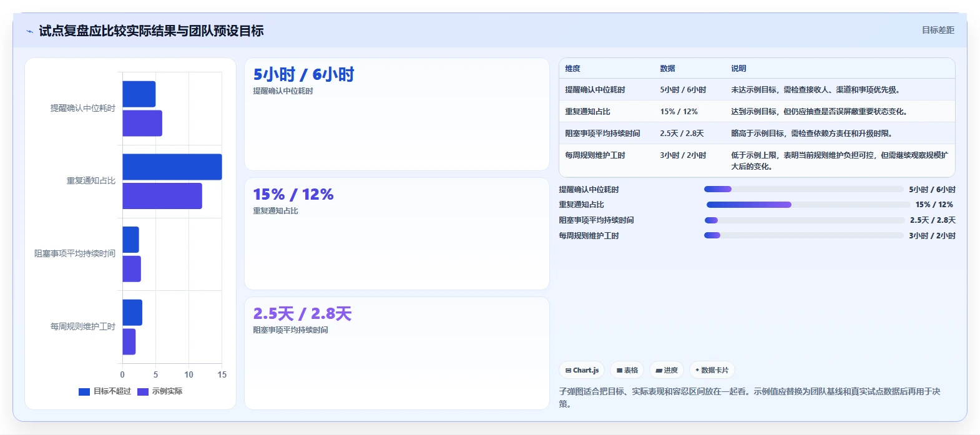Click the Chart.js tag chip
Viewport: 980px width, 435px height.
(x=582, y=370)
